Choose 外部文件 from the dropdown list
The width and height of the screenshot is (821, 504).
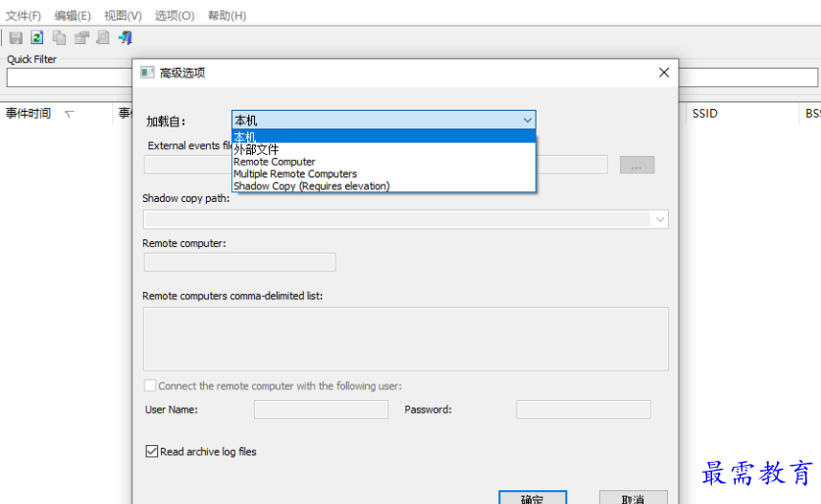(384, 150)
